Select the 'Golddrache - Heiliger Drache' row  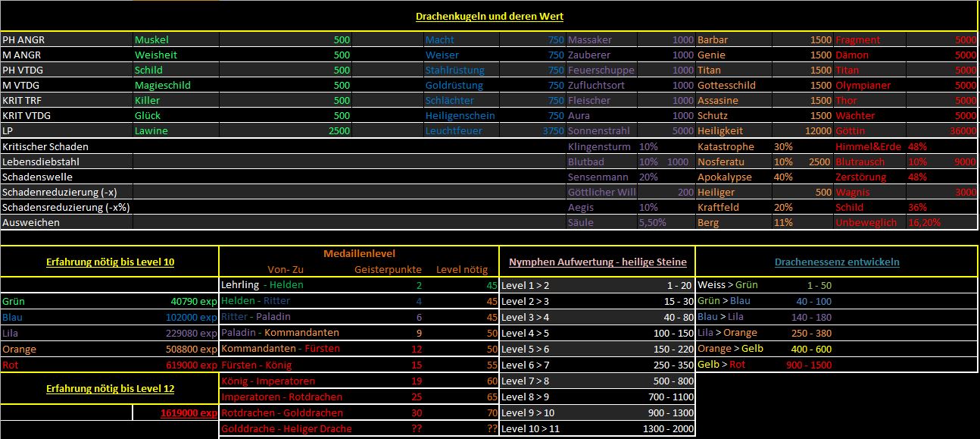pyautogui.click(x=286, y=428)
